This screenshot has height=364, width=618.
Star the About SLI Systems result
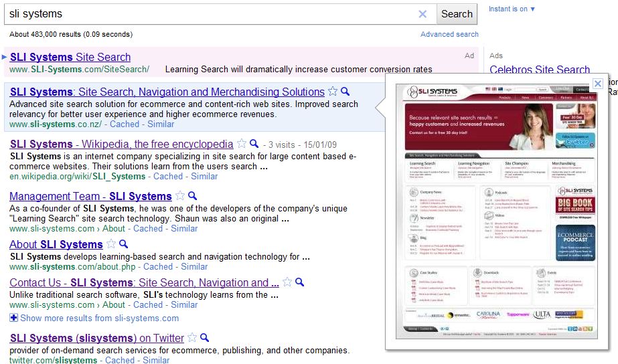click(111, 244)
